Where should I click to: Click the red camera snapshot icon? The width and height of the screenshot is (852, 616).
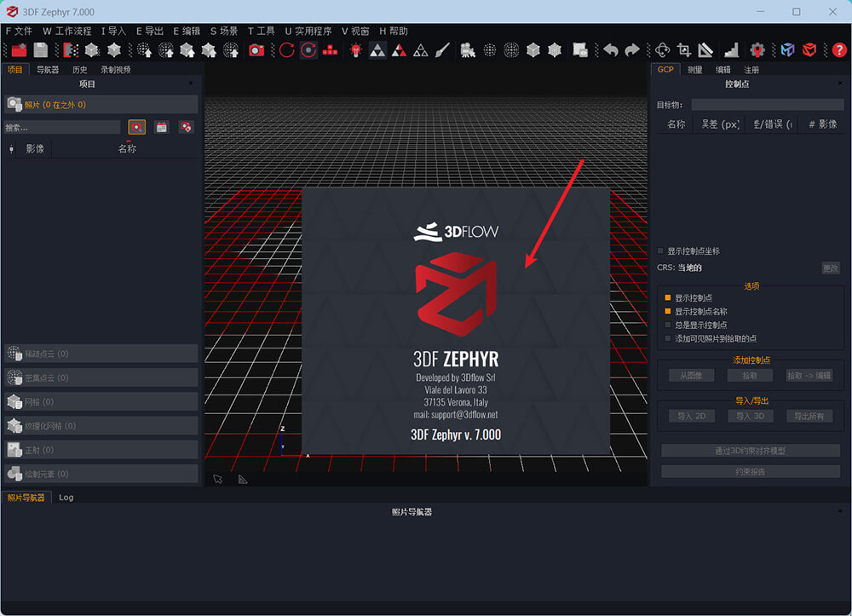click(256, 50)
